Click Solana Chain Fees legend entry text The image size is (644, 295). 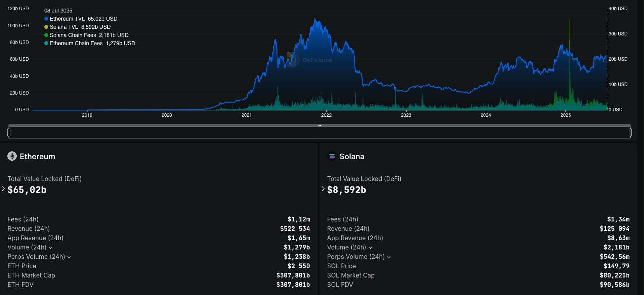(89, 35)
